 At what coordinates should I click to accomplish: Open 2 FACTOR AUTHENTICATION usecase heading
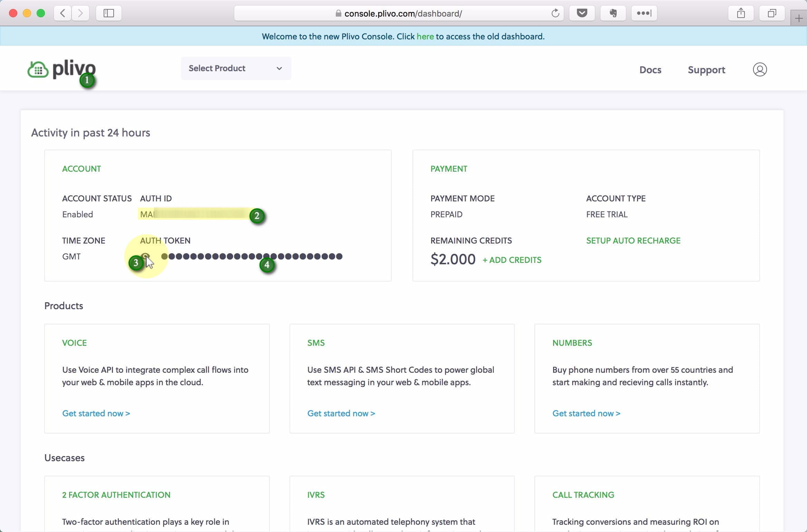(116, 495)
